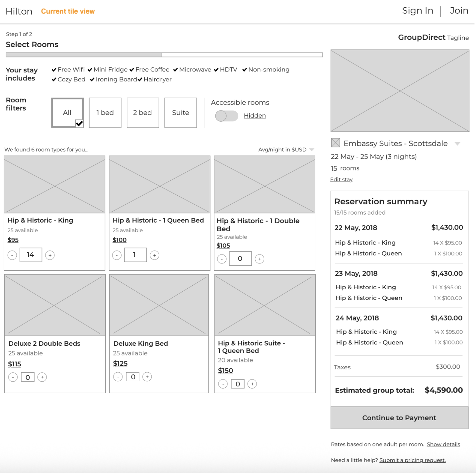Open the Avg/night in $USD dropdown
The image size is (476, 473).
tap(312, 149)
